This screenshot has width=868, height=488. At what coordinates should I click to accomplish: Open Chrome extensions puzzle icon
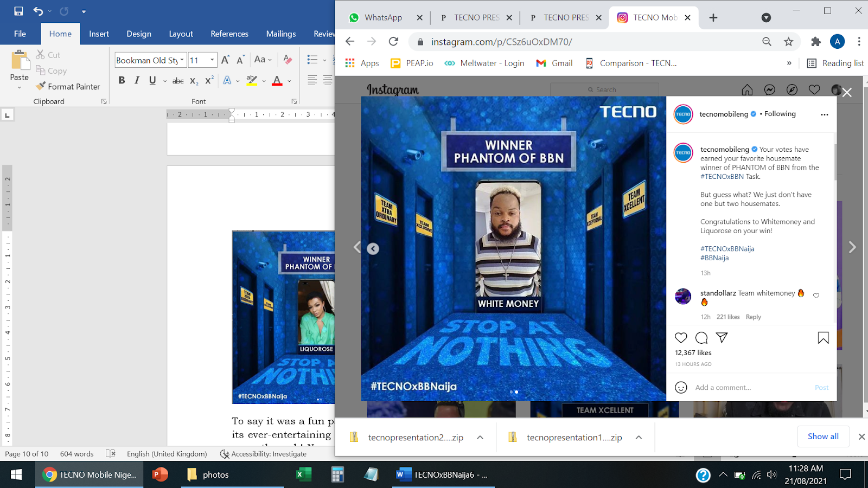point(816,42)
